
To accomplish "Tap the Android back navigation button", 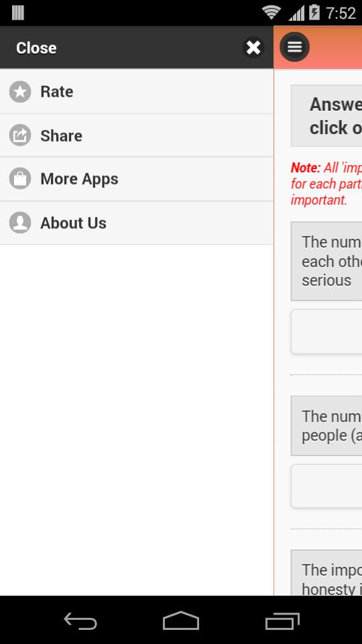I will (x=80, y=621).
